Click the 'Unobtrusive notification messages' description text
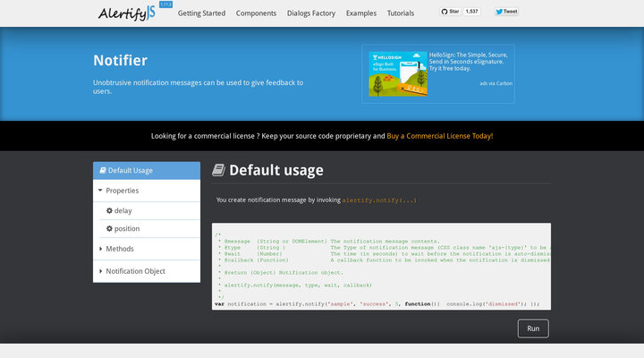This screenshot has height=358, width=644. click(x=198, y=87)
